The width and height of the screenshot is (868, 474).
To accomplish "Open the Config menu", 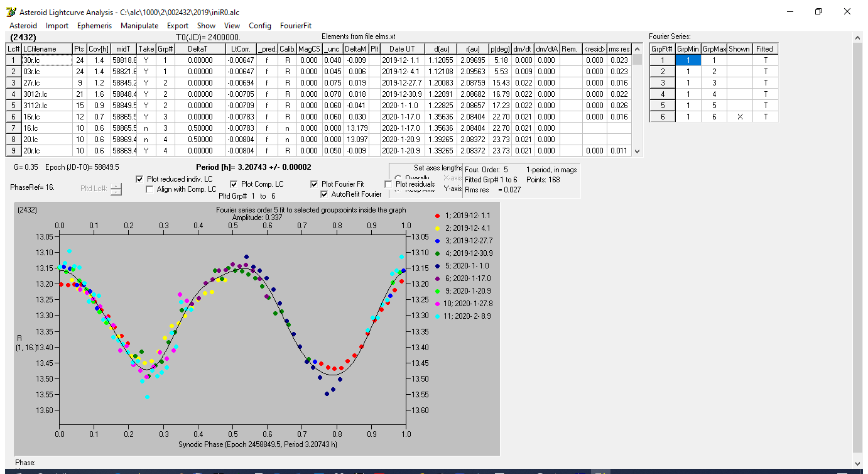I will [260, 26].
